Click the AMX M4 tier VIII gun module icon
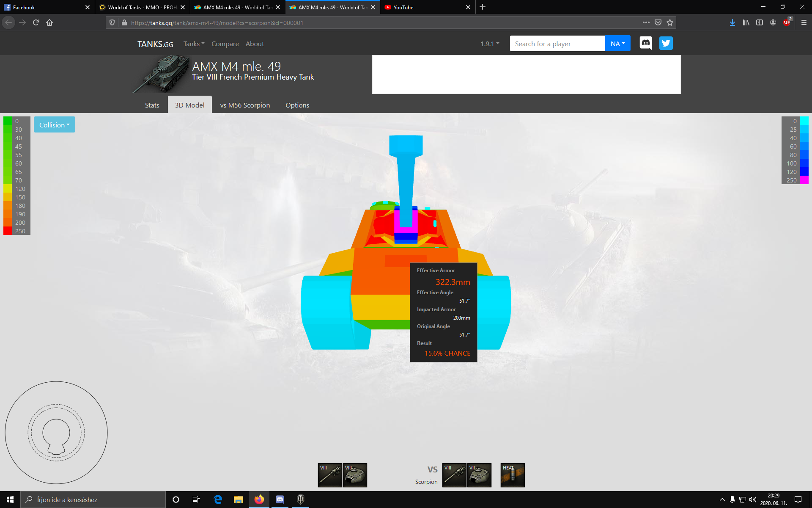Viewport: 812px width, 508px height. (x=330, y=475)
